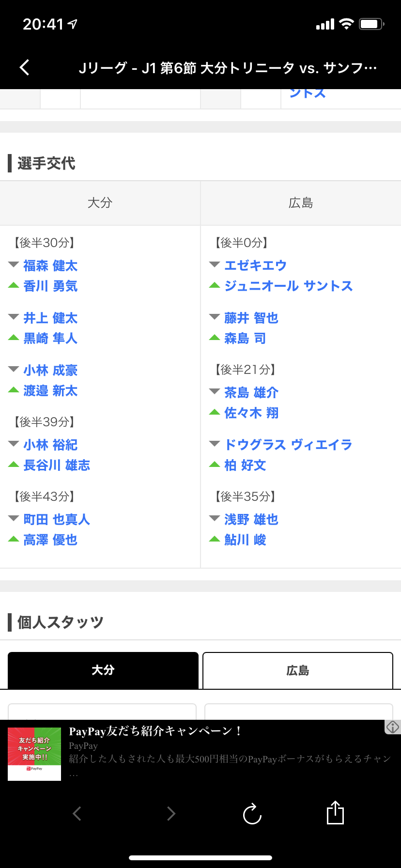401x868 pixels.
Task: View profile of ジュニオール サントス
Action: pyautogui.click(x=288, y=286)
